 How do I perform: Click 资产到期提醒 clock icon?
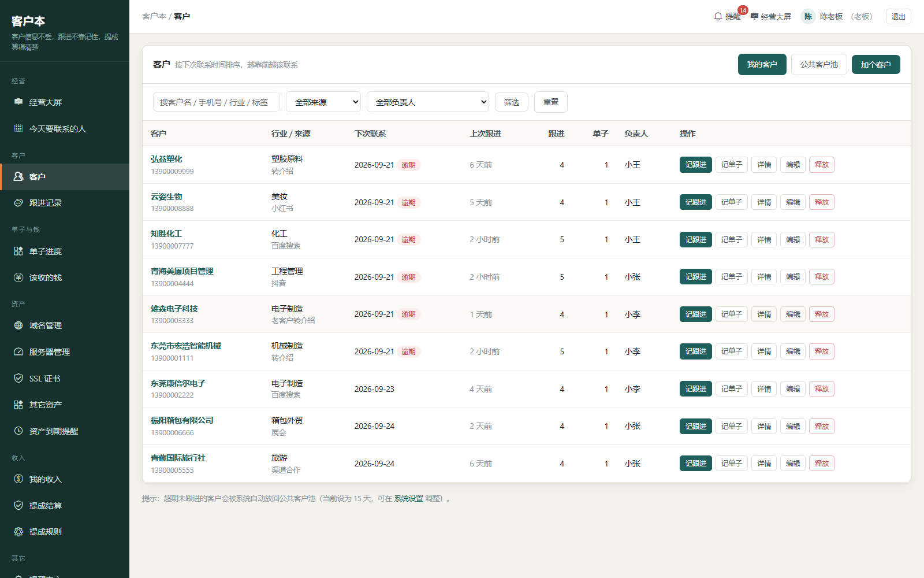pyautogui.click(x=18, y=431)
